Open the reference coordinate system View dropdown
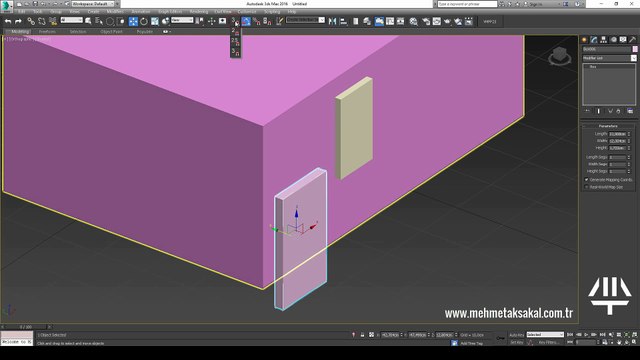This screenshot has height=360, width=640. tap(182, 20)
